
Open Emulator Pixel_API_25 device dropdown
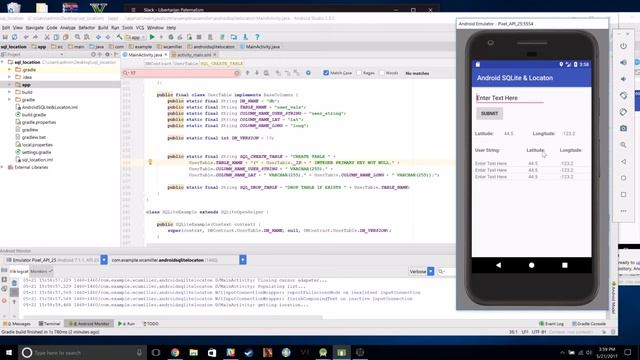[104, 260]
